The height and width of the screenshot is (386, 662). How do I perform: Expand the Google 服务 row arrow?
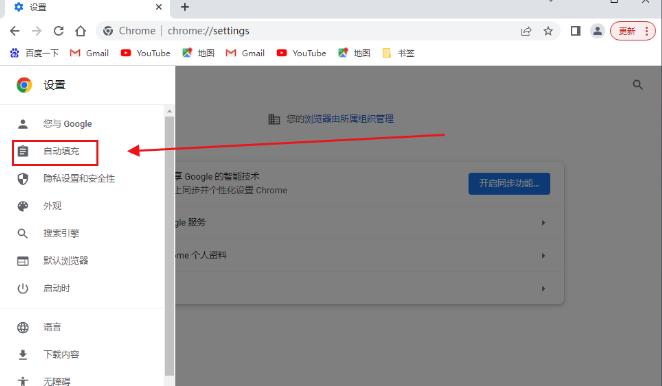pyautogui.click(x=543, y=223)
